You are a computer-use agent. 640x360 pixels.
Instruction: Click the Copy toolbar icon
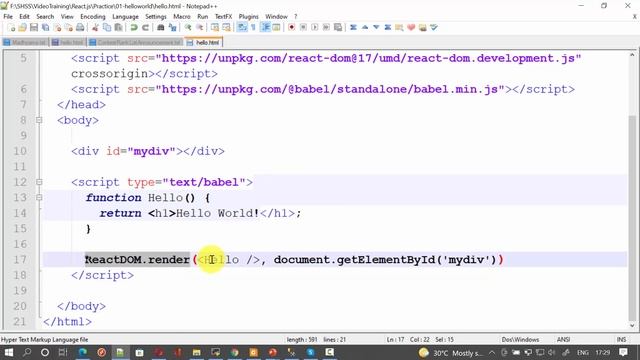coord(107,28)
